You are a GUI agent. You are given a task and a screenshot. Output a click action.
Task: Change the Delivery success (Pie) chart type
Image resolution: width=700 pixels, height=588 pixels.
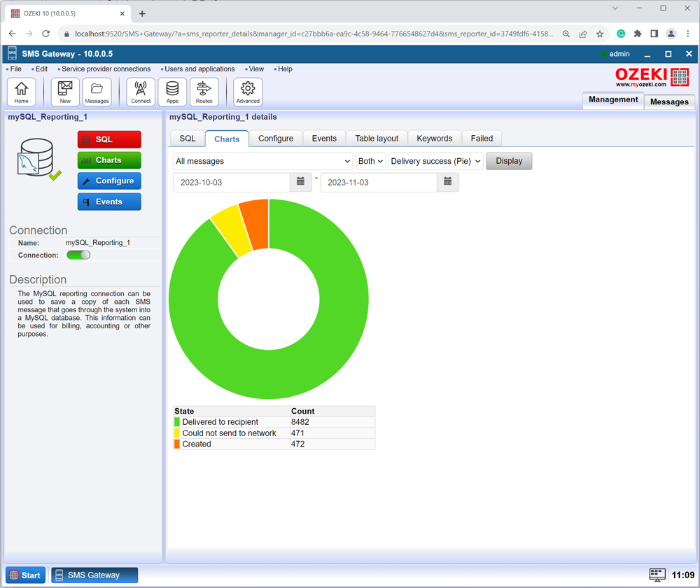(435, 161)
